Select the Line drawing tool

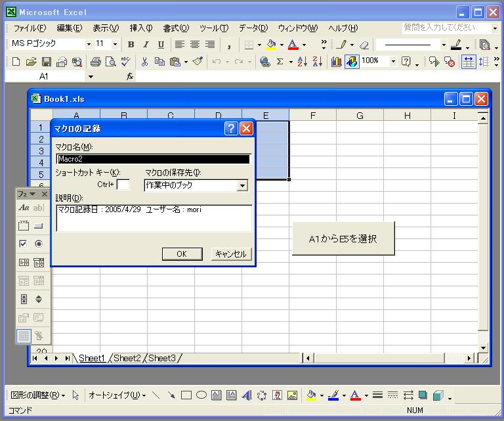156,395
